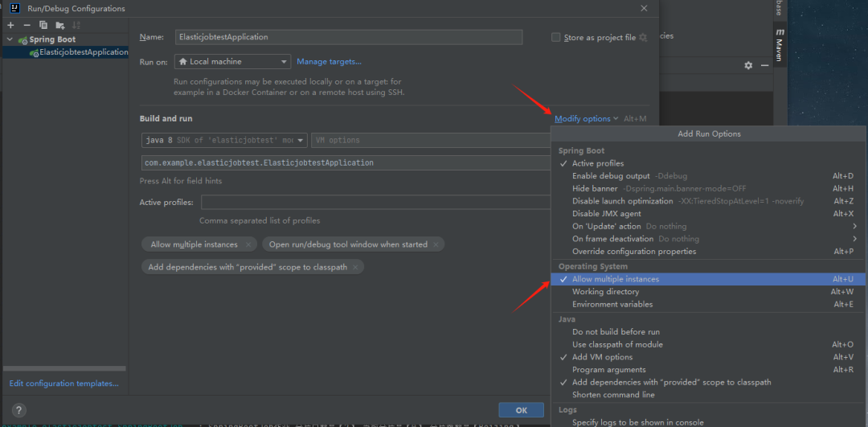Screen dimensions: 868x427
Task: Click the tree panel horizontal scrollbar
Action: click(x=64, y=368)
